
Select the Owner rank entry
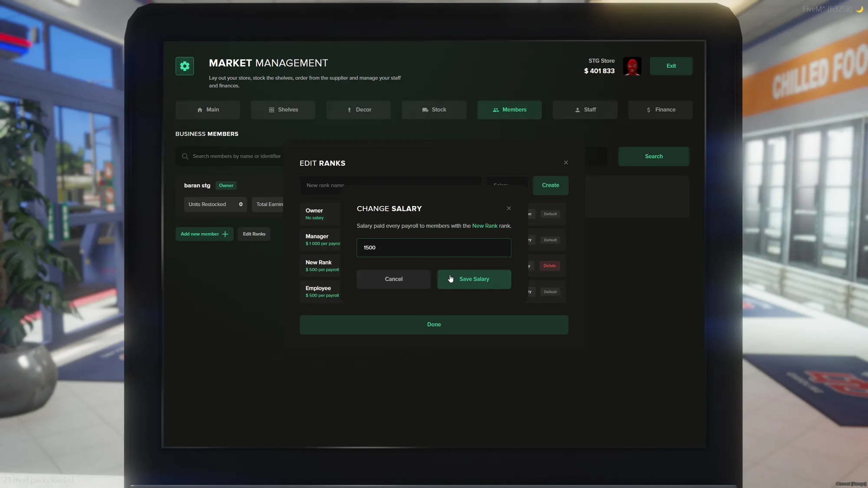(320, 214)
